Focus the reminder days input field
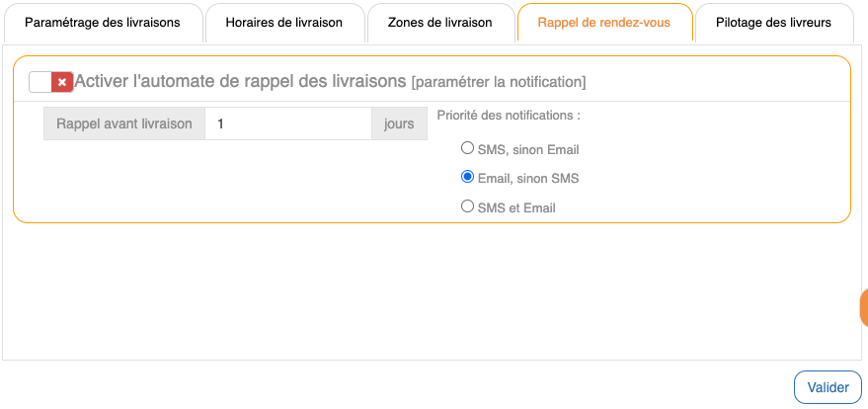 point(287,124)
